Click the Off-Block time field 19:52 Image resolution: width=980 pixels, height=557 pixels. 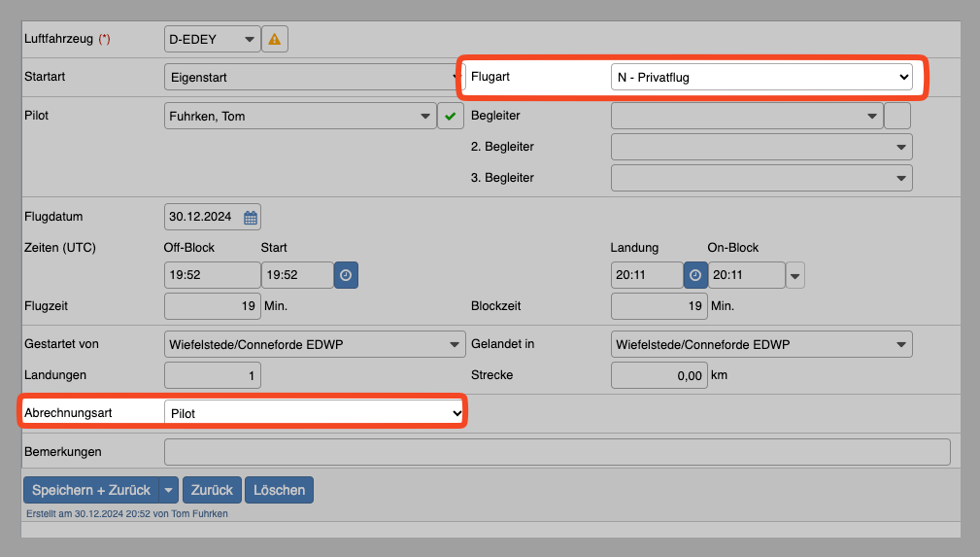click(212, 275)
